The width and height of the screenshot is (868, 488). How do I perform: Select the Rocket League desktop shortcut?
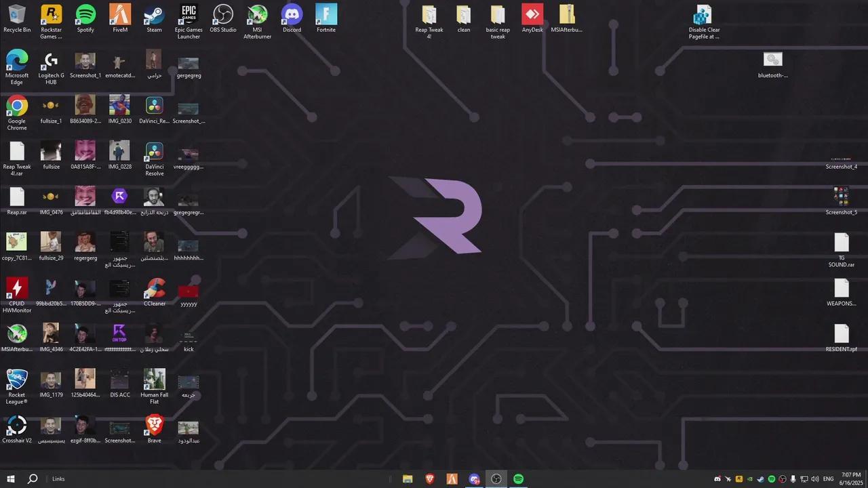[x=17, y=387]
